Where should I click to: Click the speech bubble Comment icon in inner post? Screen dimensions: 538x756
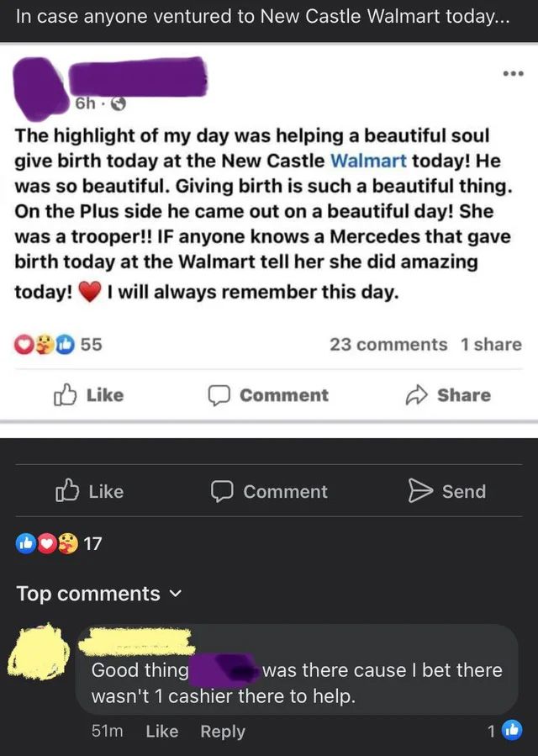[219, 395]
